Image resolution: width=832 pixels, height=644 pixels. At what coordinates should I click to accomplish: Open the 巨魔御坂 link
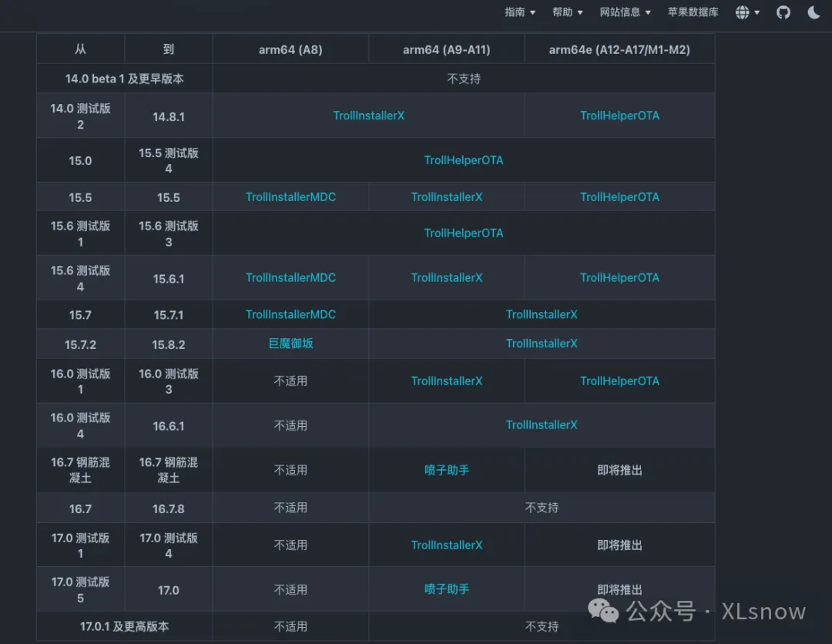click(290, 344)
